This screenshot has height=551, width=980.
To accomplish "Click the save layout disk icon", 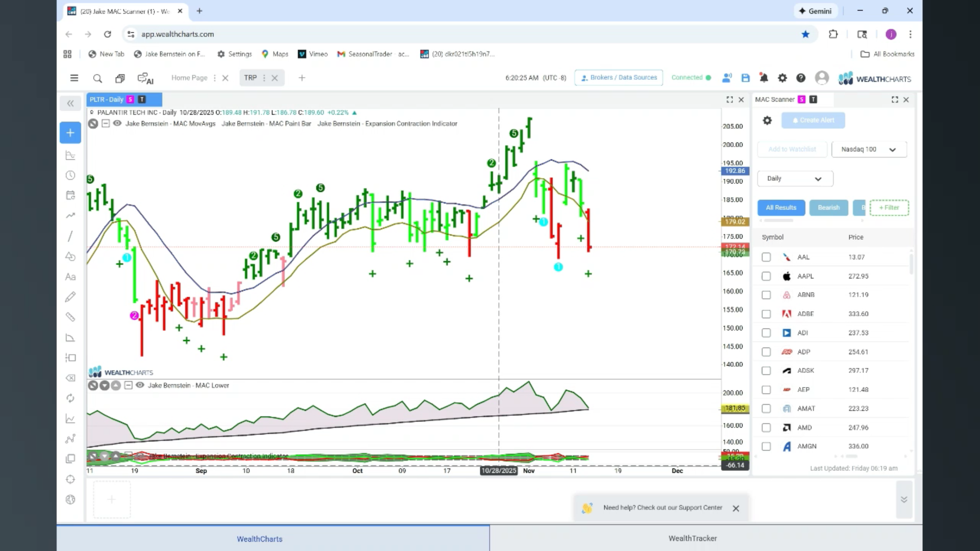I will [x=745, y=78].
